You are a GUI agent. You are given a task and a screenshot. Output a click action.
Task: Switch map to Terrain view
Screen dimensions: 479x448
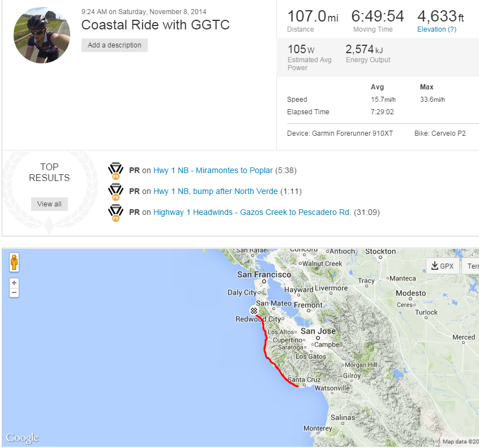tap(471, 266)
